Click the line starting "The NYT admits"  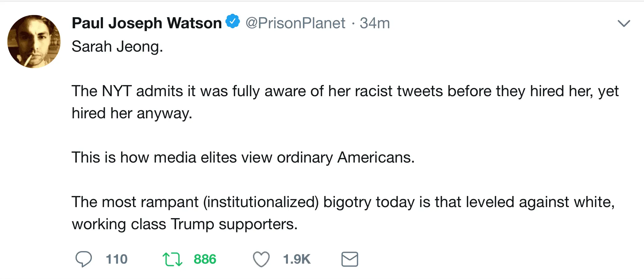point(345,91)
